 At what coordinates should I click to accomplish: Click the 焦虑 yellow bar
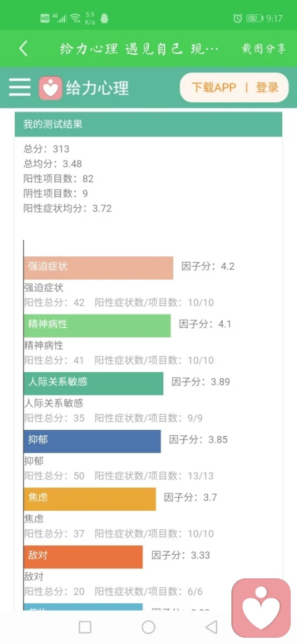pos(90,500)
